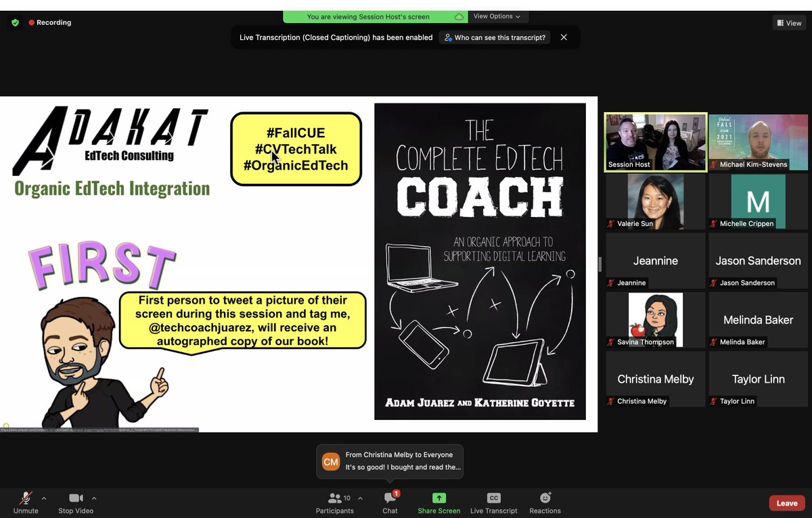
Task: Click the green encryption shield icon
Action: pos(15,22)
